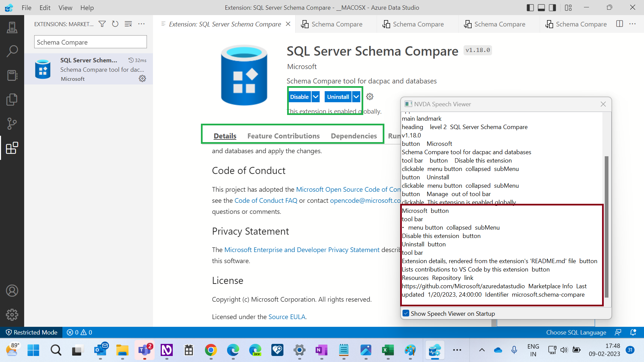This screenshot has width=644, height=362.
Task: Toggle the primary side bar visibility
Action: coord(530,7)
